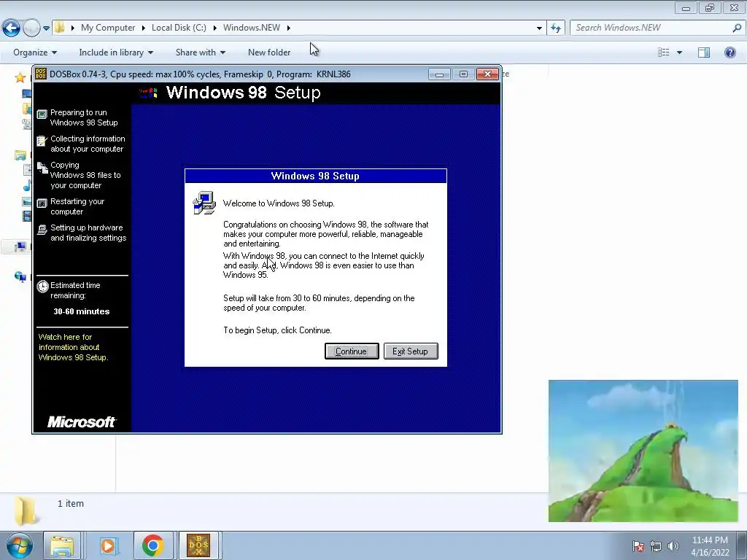Click the Action Center flag tray icon
Image resolution: width=747 pixels, height=560 pixels.
[638, 546]
